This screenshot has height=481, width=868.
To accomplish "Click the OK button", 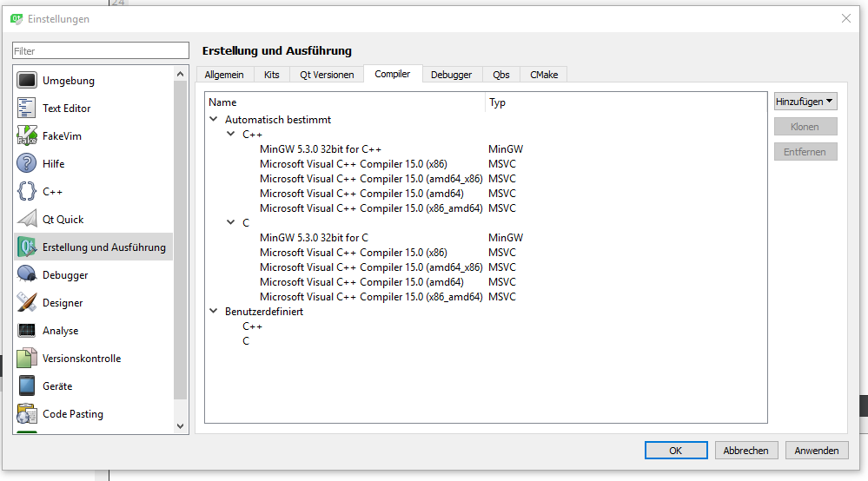I will click(x=676, y=451).
